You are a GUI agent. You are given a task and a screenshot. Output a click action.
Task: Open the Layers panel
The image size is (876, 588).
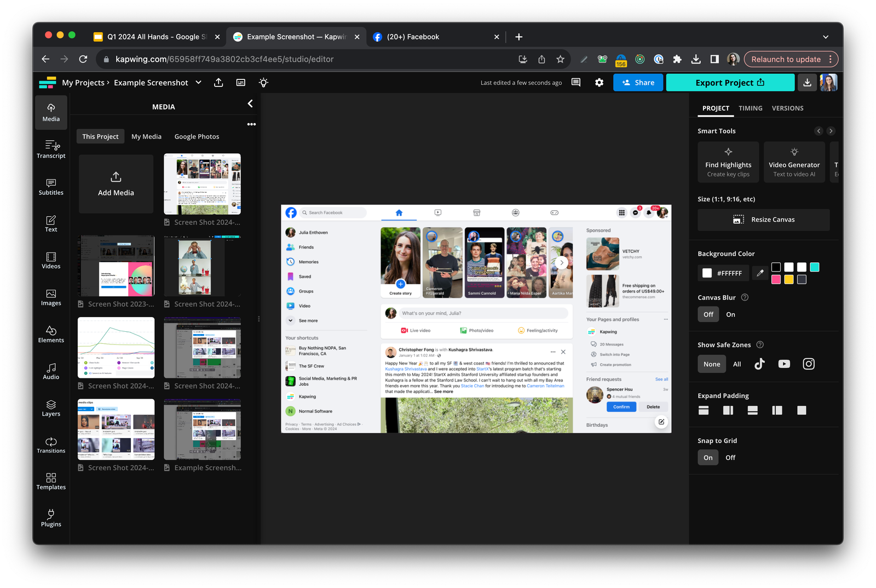(x=51, y=407)
